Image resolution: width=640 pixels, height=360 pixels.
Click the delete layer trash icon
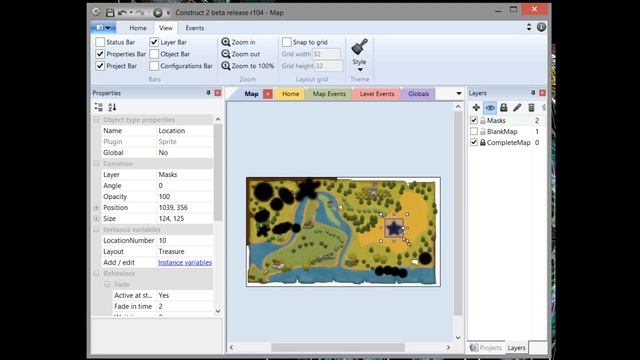[x=531, y=107]
